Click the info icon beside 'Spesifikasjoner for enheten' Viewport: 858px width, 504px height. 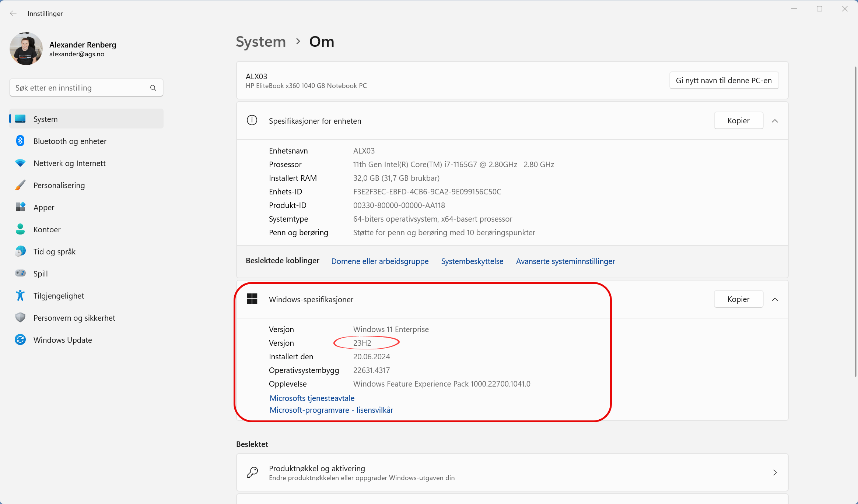tap(252, 120)
